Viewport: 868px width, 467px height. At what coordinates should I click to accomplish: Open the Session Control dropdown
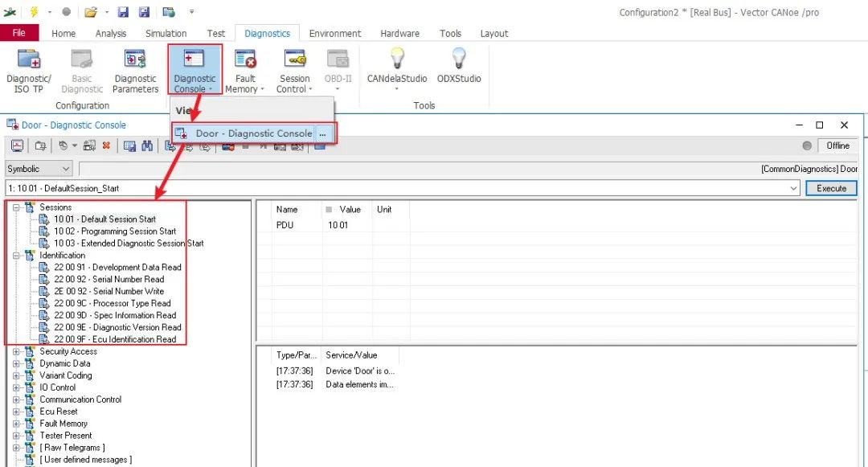pos(294,71)
